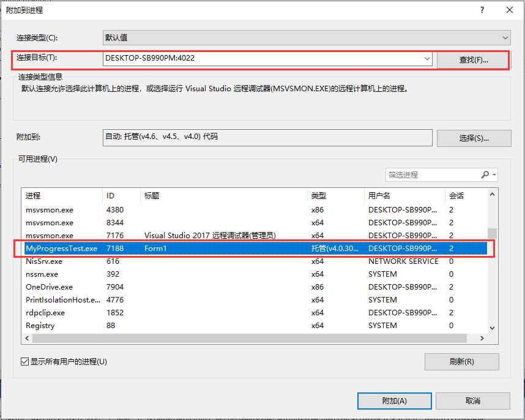Select the Registry process row
Viewport: 525px width, 420px height.
pyautogui.click(x=255, y=326)
